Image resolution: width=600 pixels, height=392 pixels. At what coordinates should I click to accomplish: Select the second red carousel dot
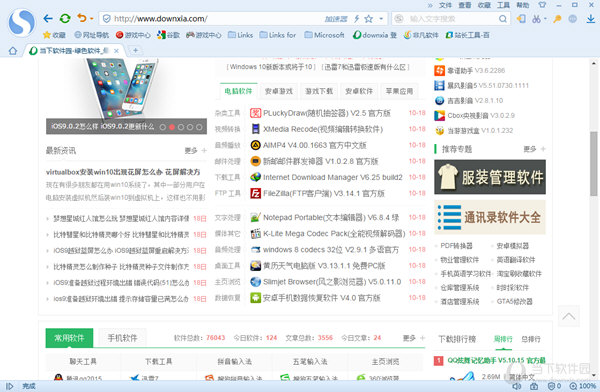tap(172, 127)
